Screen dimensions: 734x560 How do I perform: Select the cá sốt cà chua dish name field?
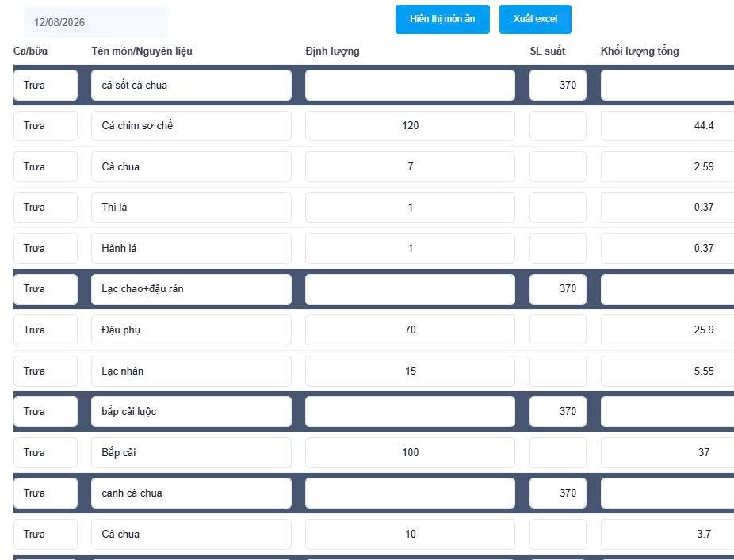tap(191, 85)
